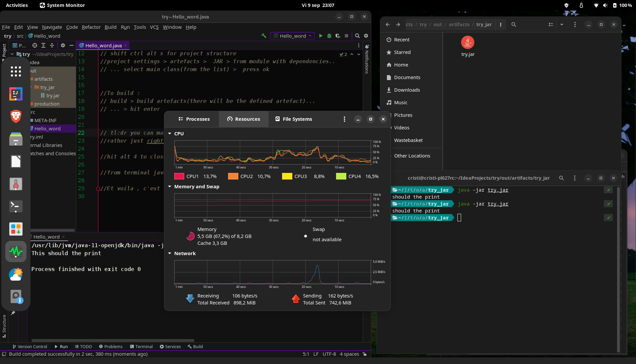Click the IntelliJ toolbar search magnifier

(x=357, y=36)
